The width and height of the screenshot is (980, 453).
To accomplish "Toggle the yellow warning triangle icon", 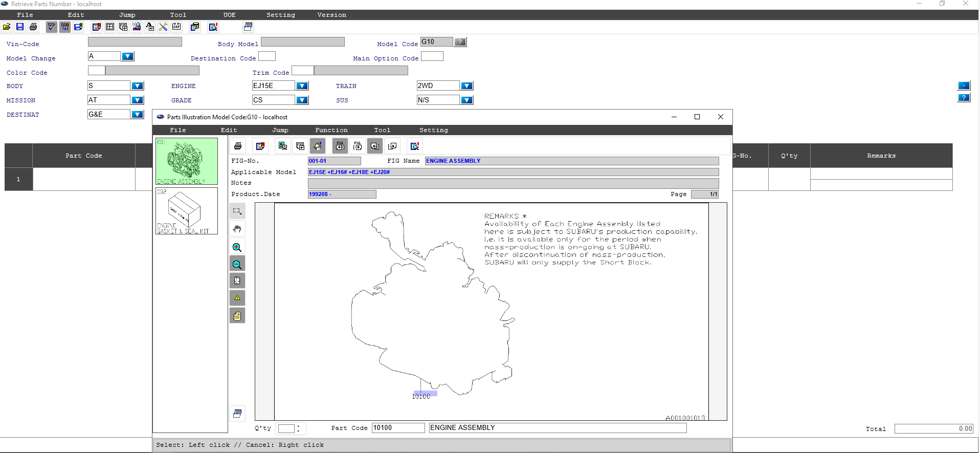I will [237, 298].
